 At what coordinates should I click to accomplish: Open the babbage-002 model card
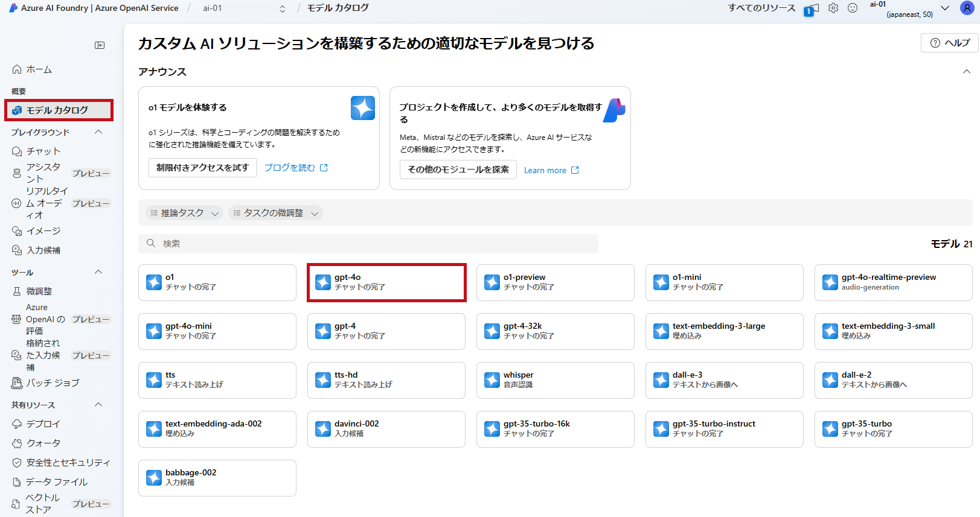pos(217,478)
